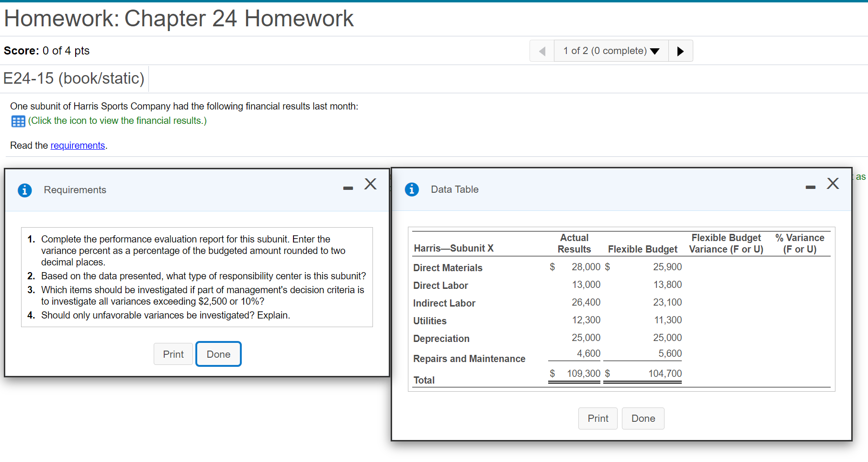Click Done in the Data Table window
Screen dimensions: 868x462
(x=643, y=418)
